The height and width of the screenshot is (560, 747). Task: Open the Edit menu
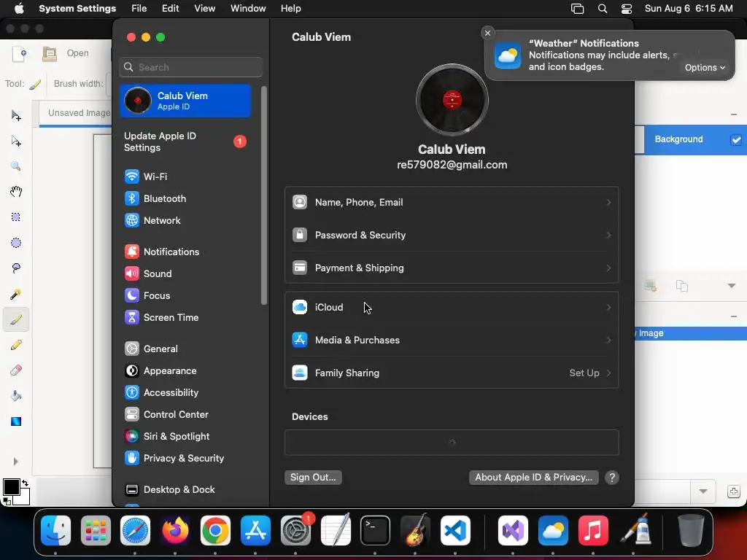(x=170, y=9)
